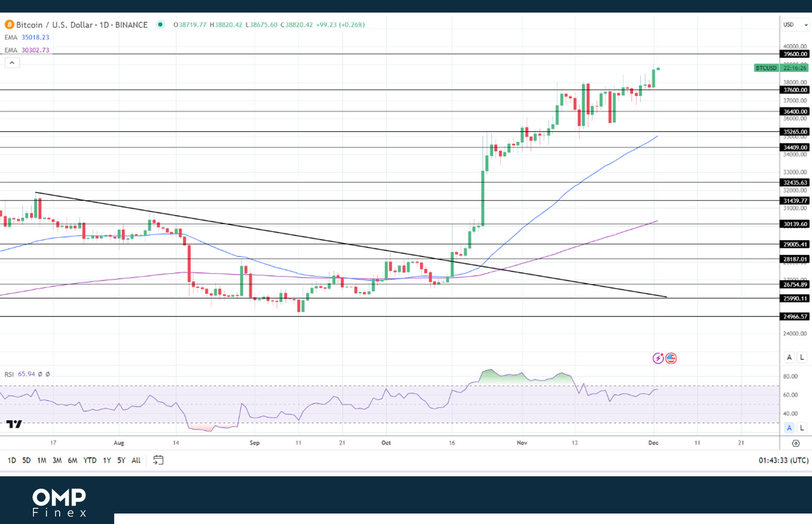Click the 24966.57 price line label

coord(795,316)
